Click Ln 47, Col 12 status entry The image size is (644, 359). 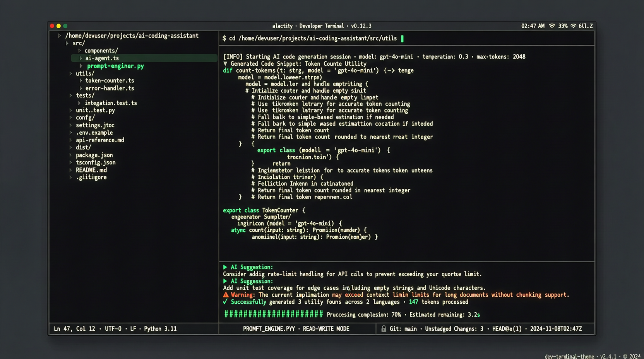[74, 329]
